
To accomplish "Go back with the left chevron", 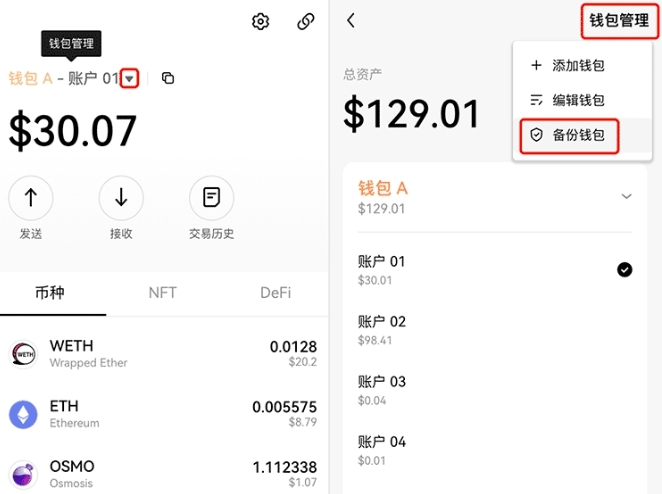I will [x=351, y=20].
